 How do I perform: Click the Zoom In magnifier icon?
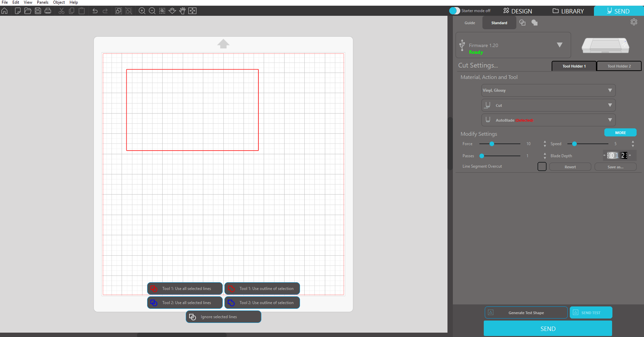tap(142, 11)
